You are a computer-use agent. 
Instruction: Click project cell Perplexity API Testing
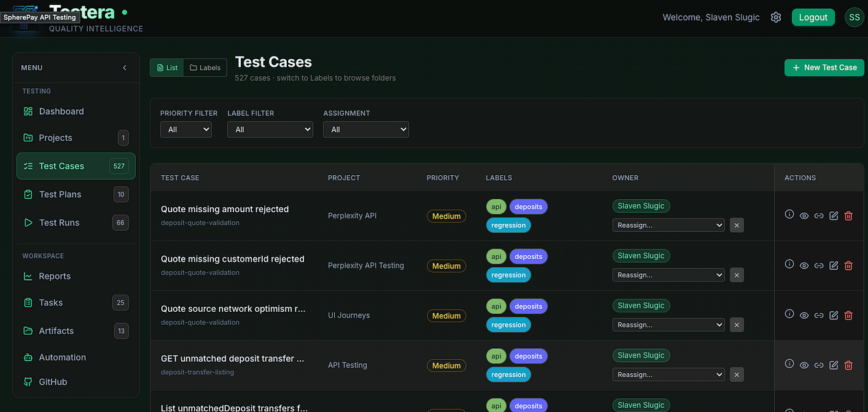pyautogui.click(x=366, y=266)
